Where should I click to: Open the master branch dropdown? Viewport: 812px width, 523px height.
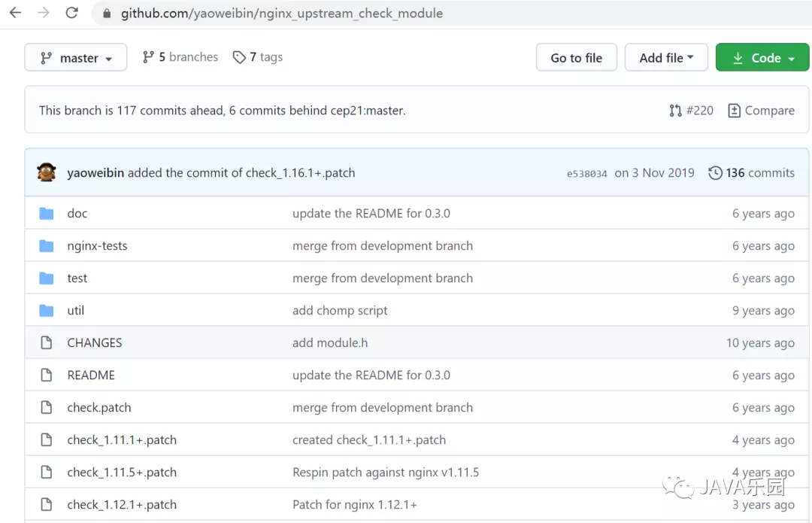(x=76, y=58)
